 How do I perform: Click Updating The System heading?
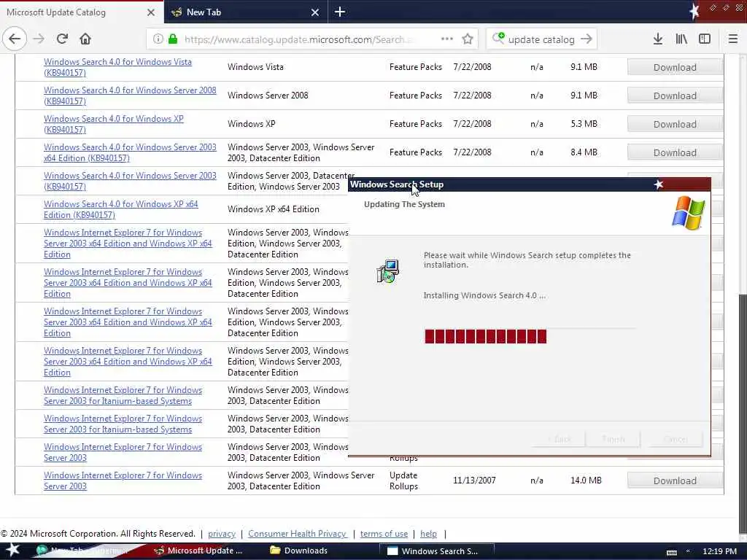404,204
